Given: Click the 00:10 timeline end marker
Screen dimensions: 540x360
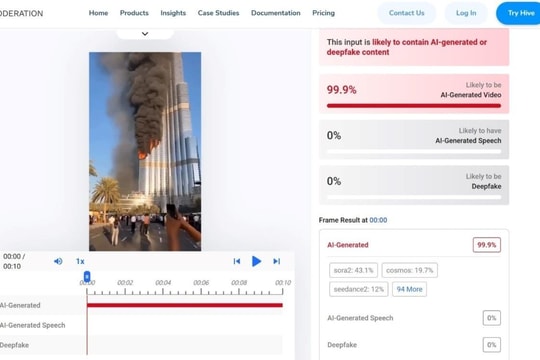Looking at the screenshot, I should 283,282.
